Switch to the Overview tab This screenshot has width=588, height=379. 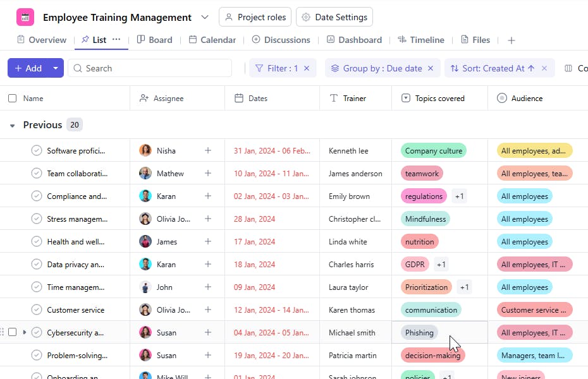click(42, 40)
